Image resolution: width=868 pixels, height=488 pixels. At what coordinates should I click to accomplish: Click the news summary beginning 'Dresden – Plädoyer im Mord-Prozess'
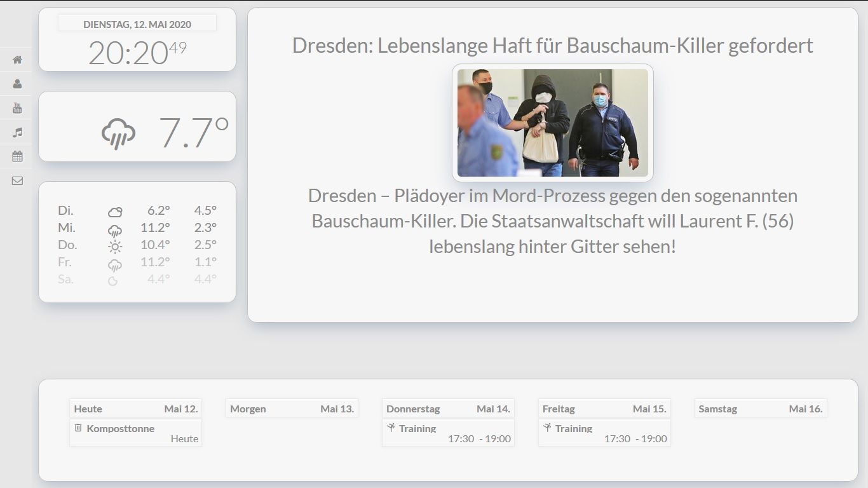point(553,221)
